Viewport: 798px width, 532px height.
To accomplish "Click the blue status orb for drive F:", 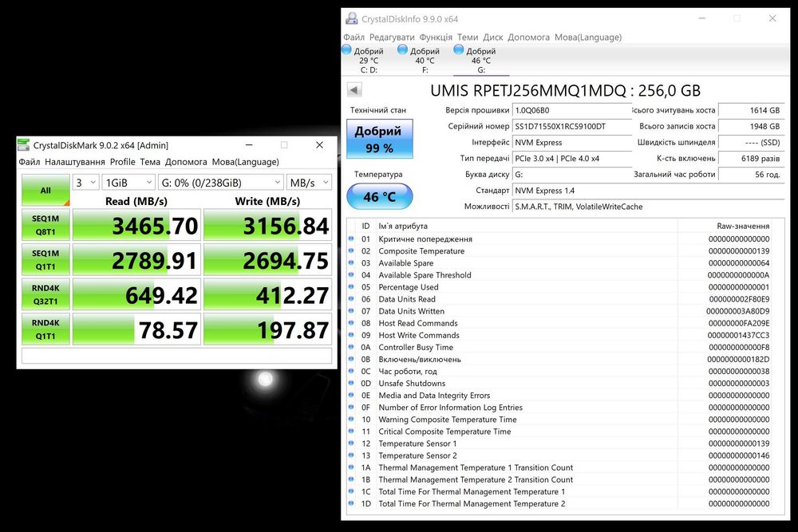I will 402,49.
